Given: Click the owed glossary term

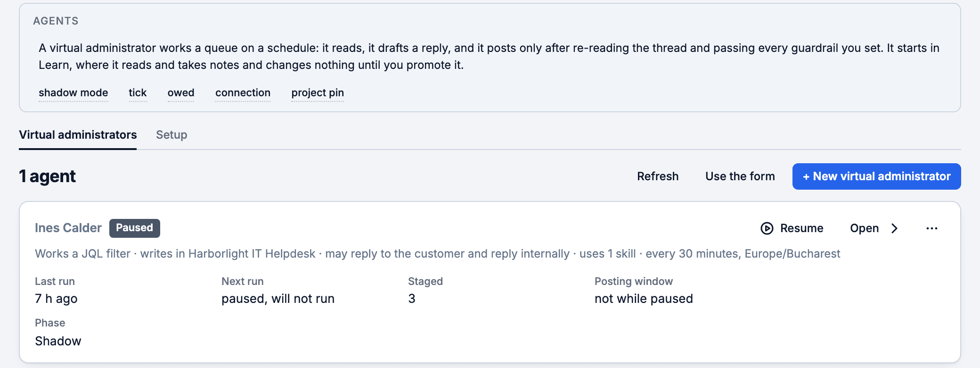Looking at the screenshot, I should (x=181, y=93).
